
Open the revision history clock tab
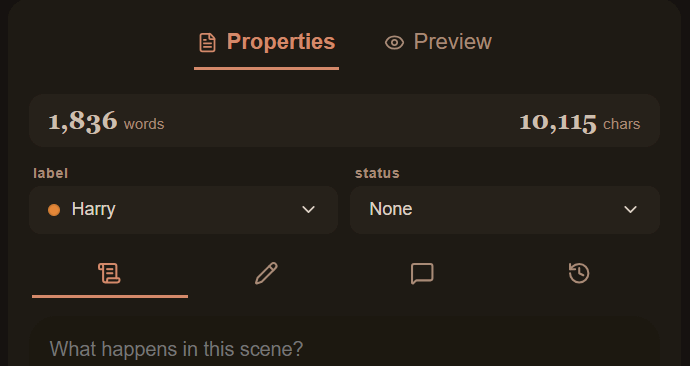pyautogui.click(x=579, y=274)
